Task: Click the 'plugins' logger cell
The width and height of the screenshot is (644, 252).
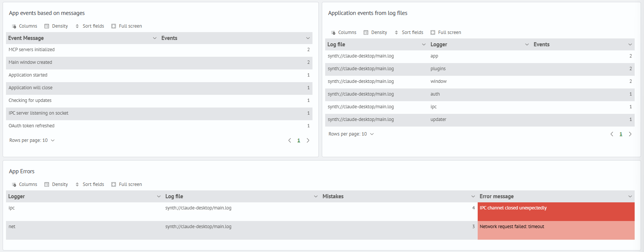Action: 480,69
